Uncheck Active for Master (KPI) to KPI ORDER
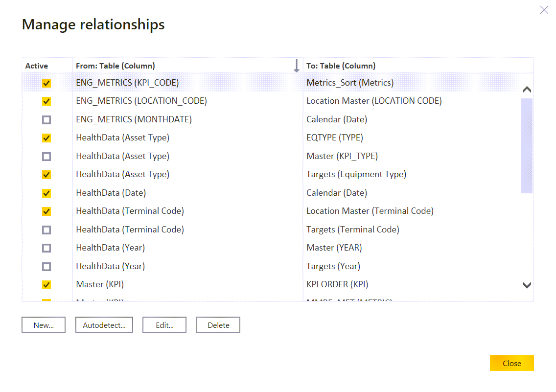This screenshot has width=556, height=392. click(x=46, y=285)
